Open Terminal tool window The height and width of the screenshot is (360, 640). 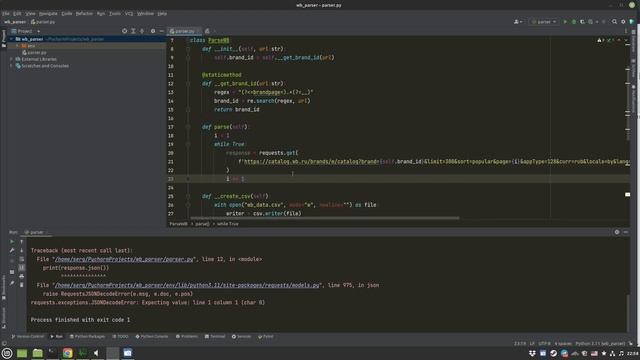[x=215, y=337]
